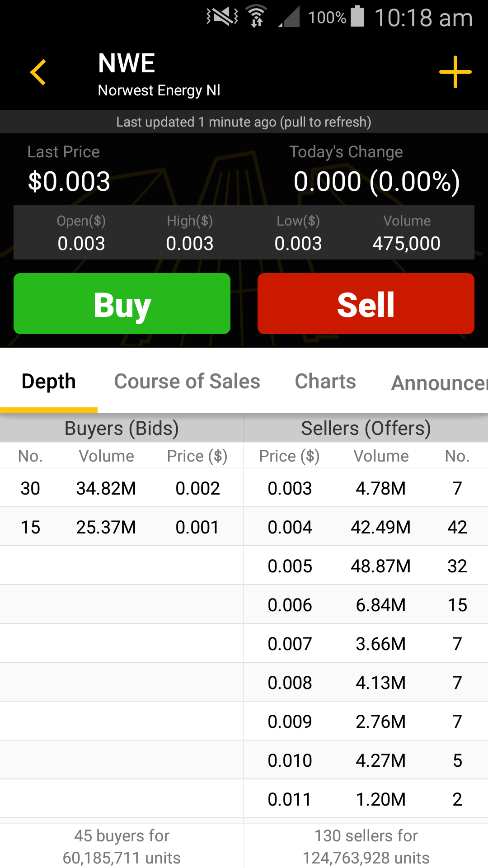Viewport: 488px width, 868px height.
Task: Select bid price 0.001
Action: pyautogui.click(x=197, y=527)
